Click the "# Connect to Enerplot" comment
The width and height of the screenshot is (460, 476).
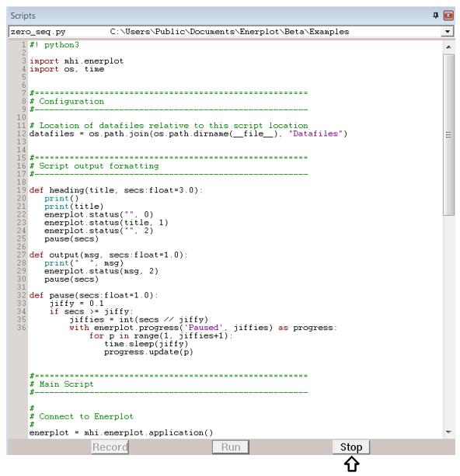coord(82,416)
